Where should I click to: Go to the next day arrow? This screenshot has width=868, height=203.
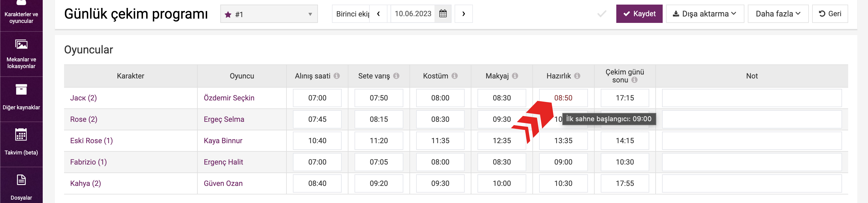coord(463,14)
